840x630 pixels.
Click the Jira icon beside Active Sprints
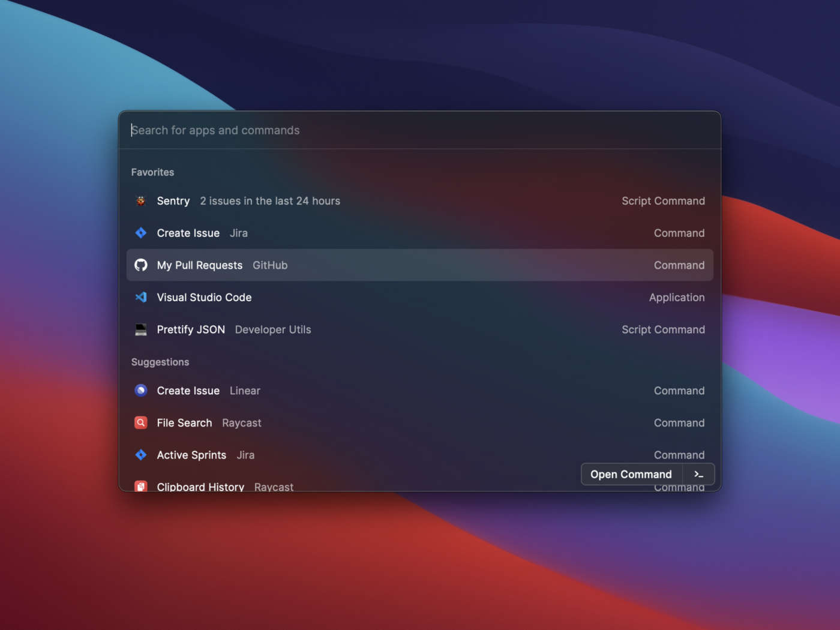pyautogui.click(x=141, y=455)
